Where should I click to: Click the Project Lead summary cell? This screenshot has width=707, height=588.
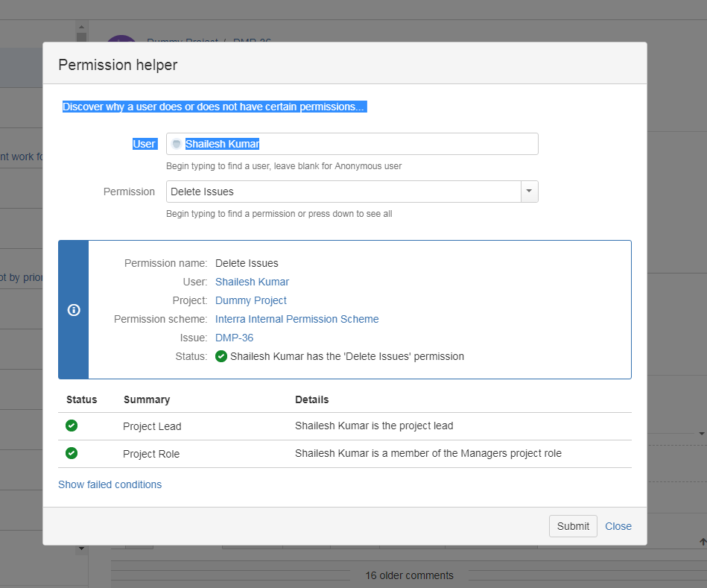pos(152,426)
